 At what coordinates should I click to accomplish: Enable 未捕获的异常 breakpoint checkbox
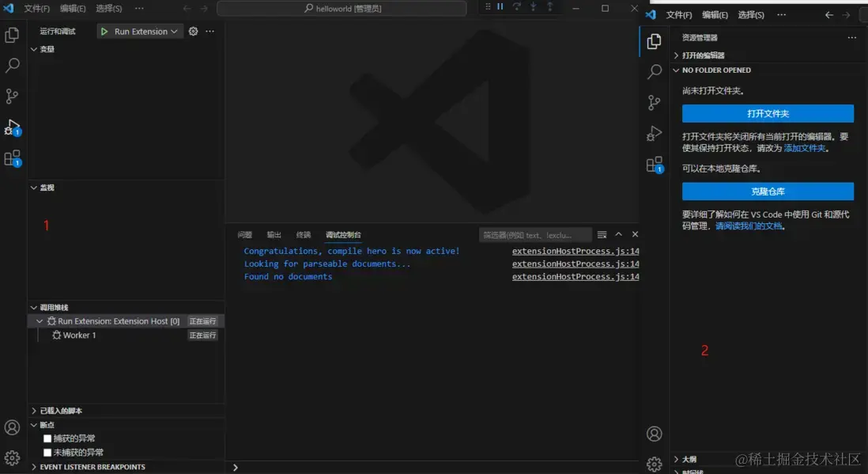(47, 453)
